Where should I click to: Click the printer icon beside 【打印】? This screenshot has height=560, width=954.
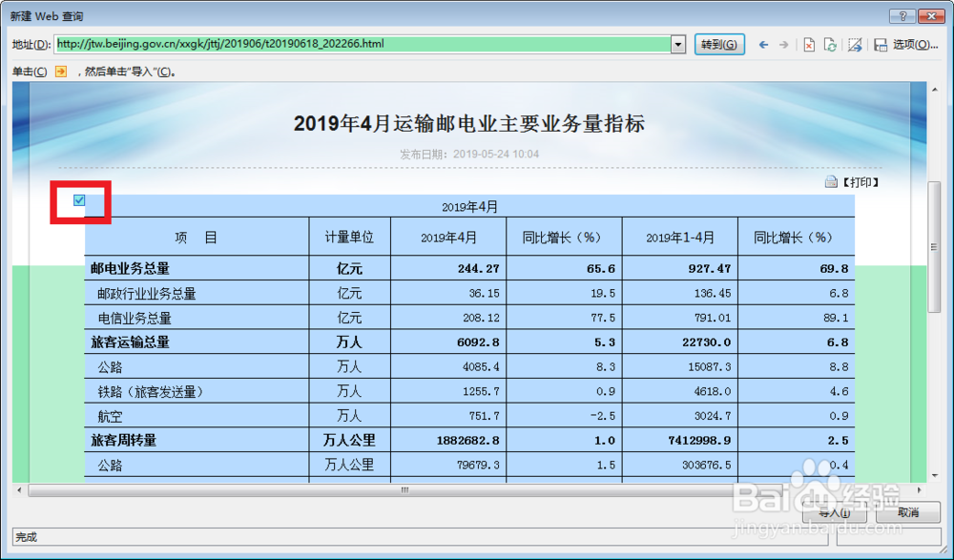pos(831,182)
